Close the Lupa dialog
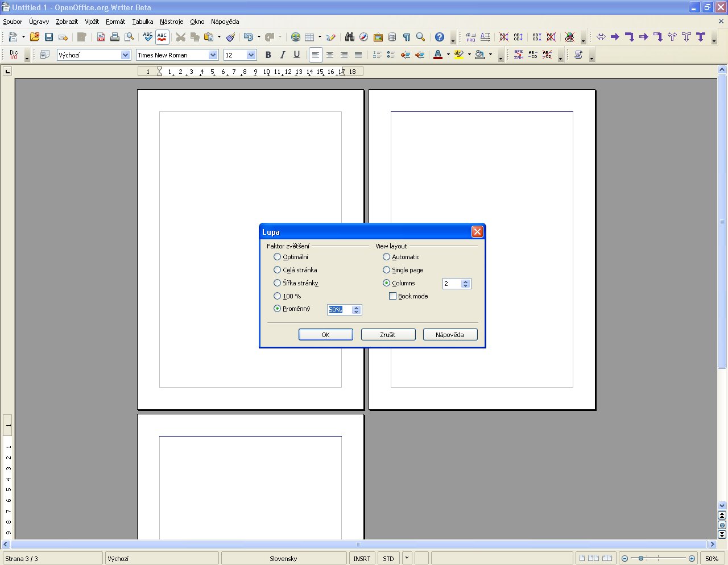The width and height of the screenshot is (728, 565). pyautogui.click(x=477, y=231)
